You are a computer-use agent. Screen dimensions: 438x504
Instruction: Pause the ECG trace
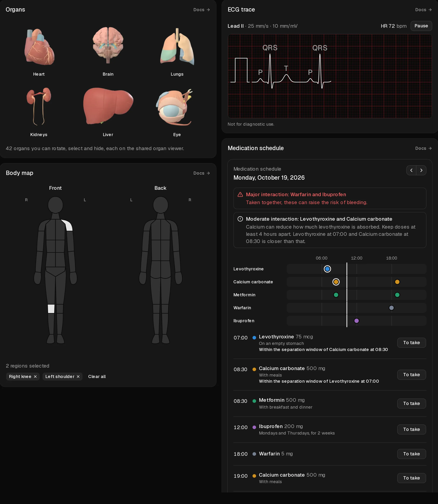click(x=421, y=26)
